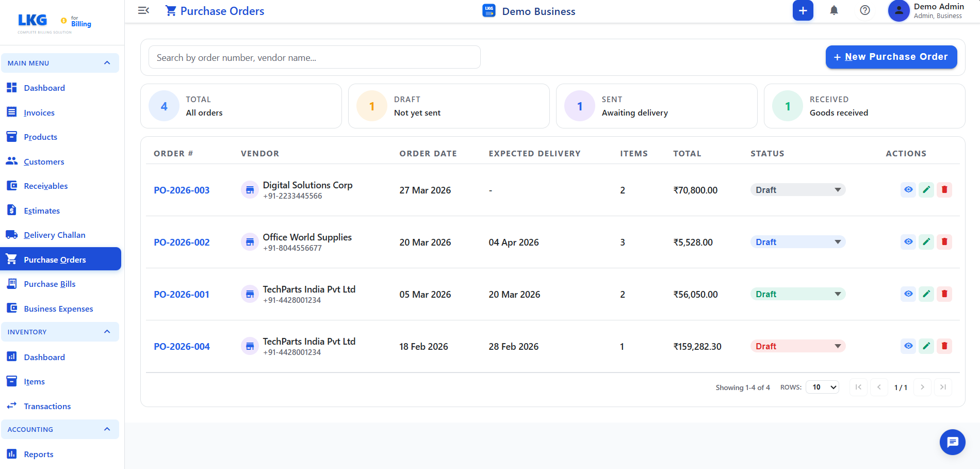The width and height of the screenshot is (980, 469).
Task: Go to last page of results
Action: pyautogui.click(x=943, y=387)
